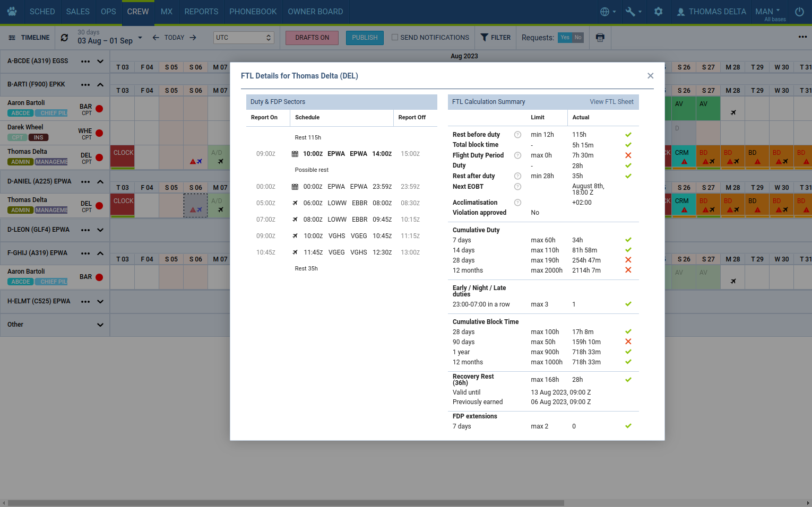Click the Publish button
The width and height of the screenshot is (812, 507).
(365, 38)
